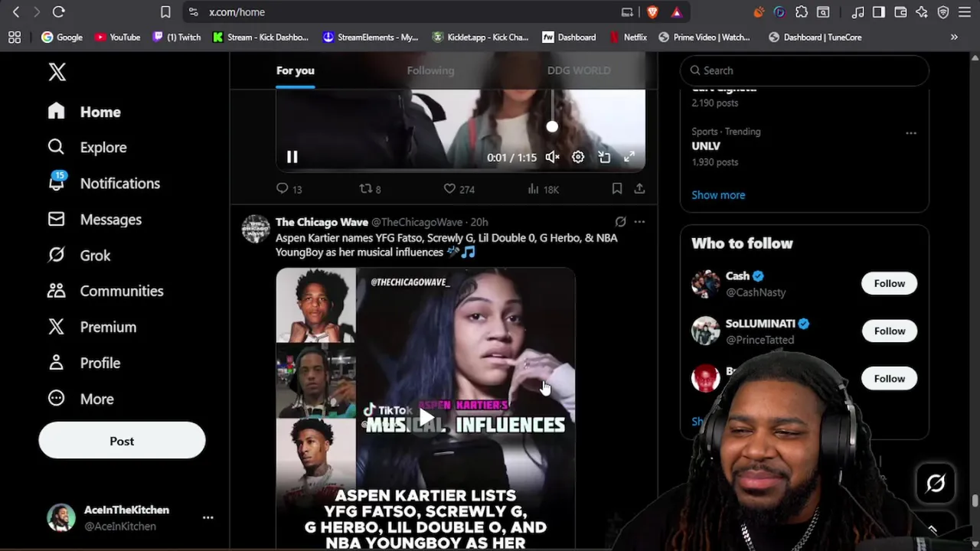Open account options next to AceInTheKitchen
The width and height of the screenshot is (980, 551).
click(x=207, y=517)
